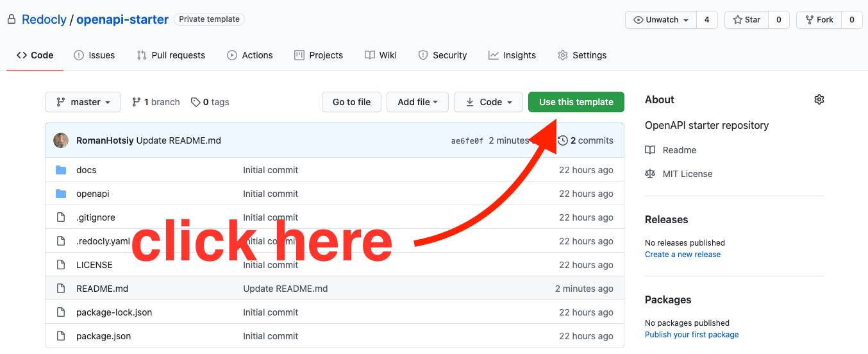The width and height of the screenshot is (868, 354).
Task: Open the Issues tab
Action: 94,55
